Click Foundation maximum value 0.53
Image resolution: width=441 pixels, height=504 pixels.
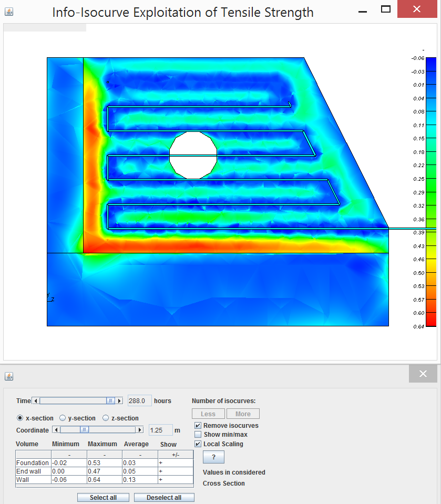pos(105,463)
